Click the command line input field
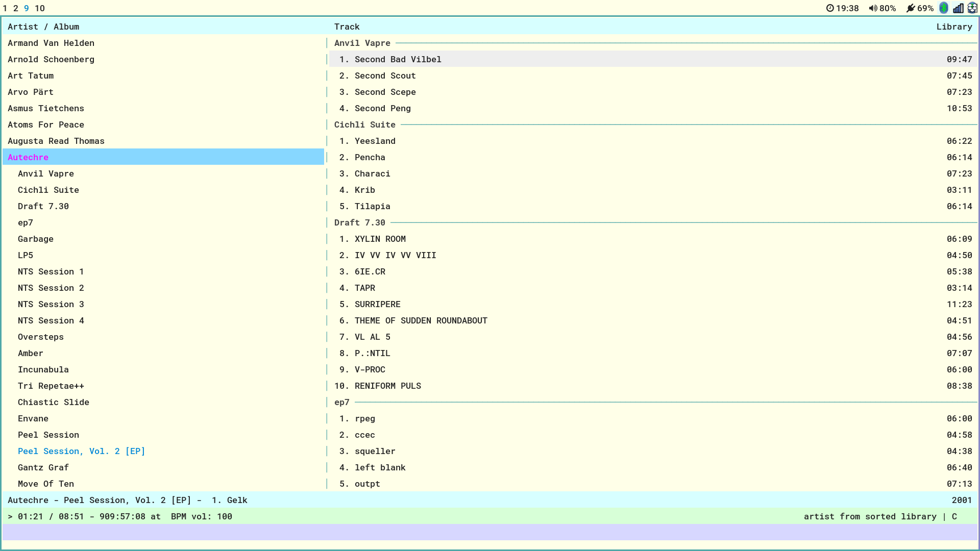The height and width of the screenshot is (551, 980). [490, 532]
